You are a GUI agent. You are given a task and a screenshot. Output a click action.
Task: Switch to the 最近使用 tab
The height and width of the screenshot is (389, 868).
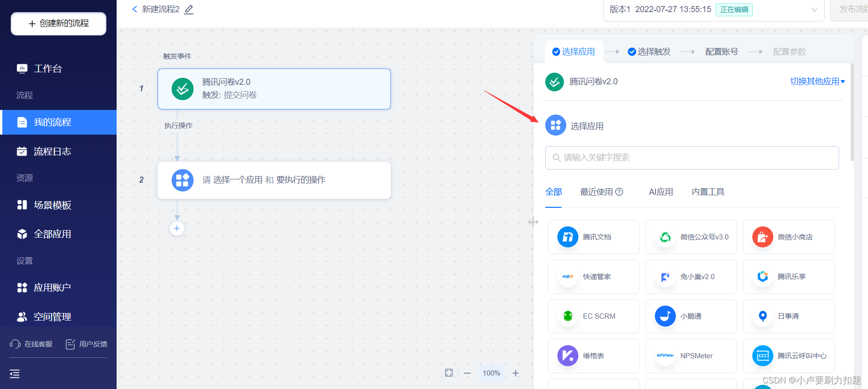point(597,192)
